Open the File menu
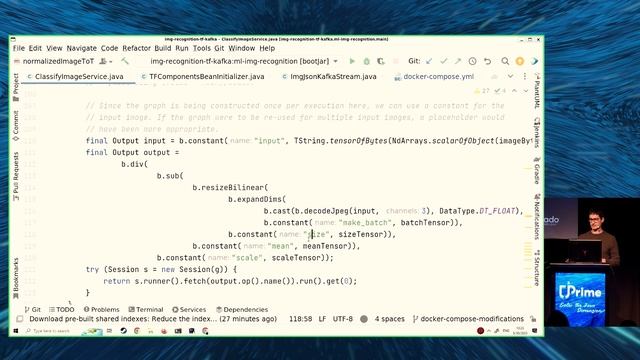Screen dimensions: 640x360 [x=19, y=48]
